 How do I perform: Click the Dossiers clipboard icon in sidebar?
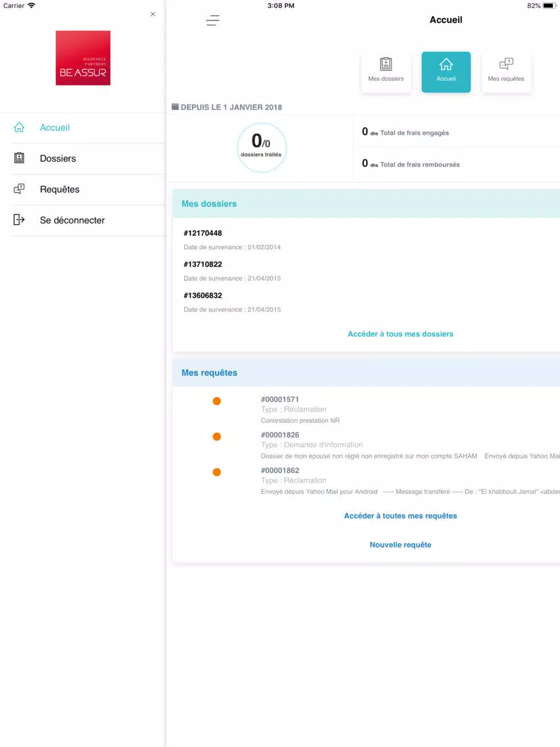click(x=19, y=158)
